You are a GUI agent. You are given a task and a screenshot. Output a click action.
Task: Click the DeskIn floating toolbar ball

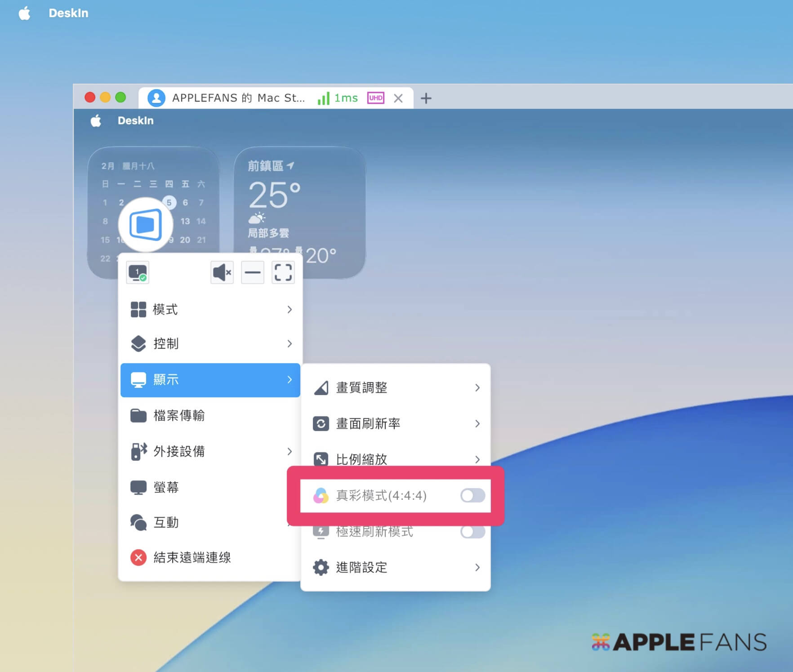(145, 224)
